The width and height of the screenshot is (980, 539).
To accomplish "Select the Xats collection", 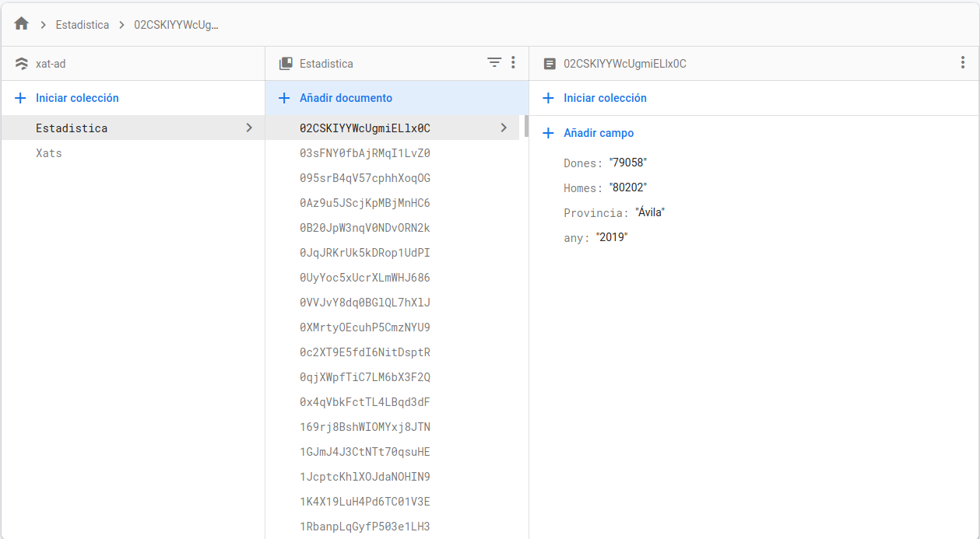I will coord(49,153).
